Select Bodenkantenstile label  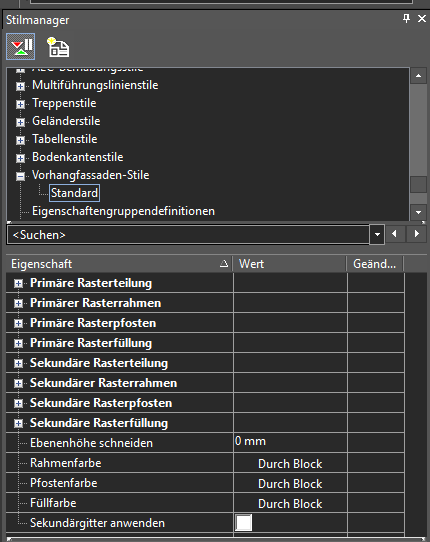[77, 157]
